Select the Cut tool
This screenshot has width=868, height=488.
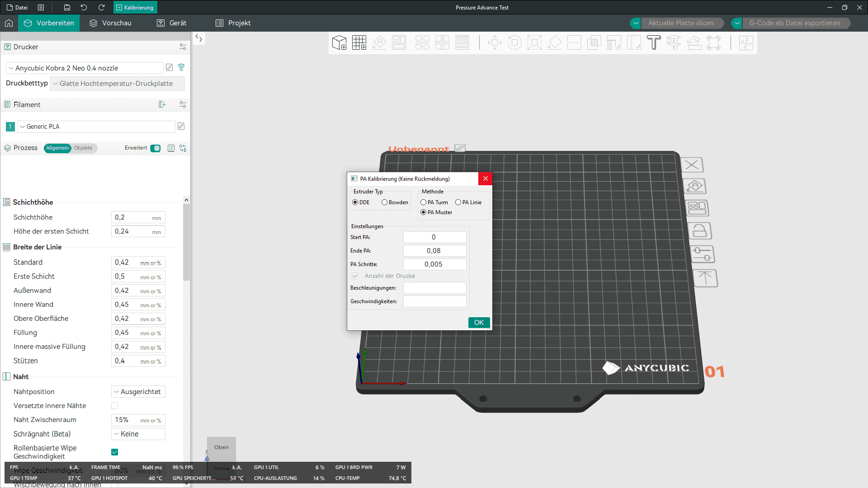pyautogui.click(x=574, y=43)
